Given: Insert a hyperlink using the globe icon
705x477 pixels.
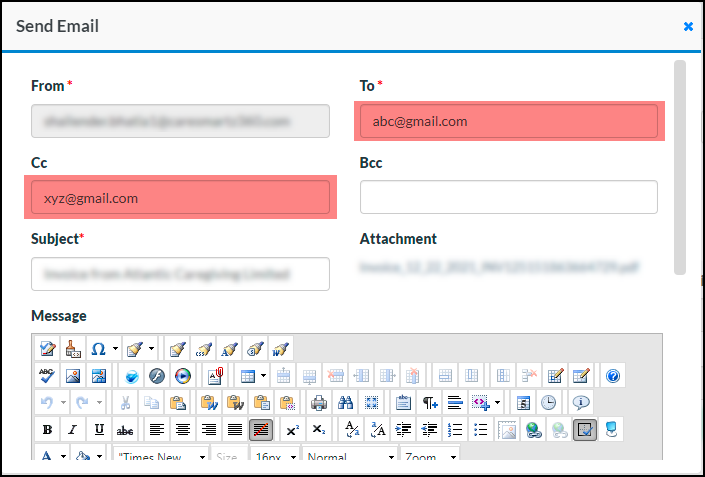Looking at the screenshot, I should (x=534, y=430).
